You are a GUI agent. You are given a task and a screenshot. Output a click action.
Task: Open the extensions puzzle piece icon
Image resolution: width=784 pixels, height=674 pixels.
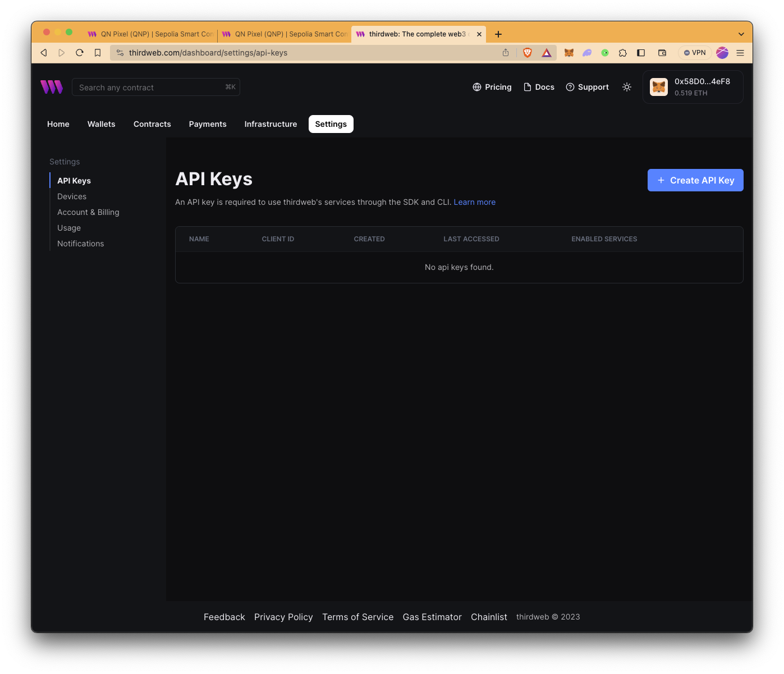click(x=623, y=53)
